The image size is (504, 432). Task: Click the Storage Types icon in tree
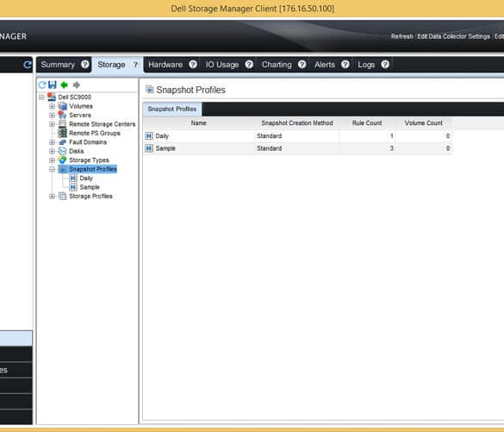pyautogui.click(x=62, y=160)
